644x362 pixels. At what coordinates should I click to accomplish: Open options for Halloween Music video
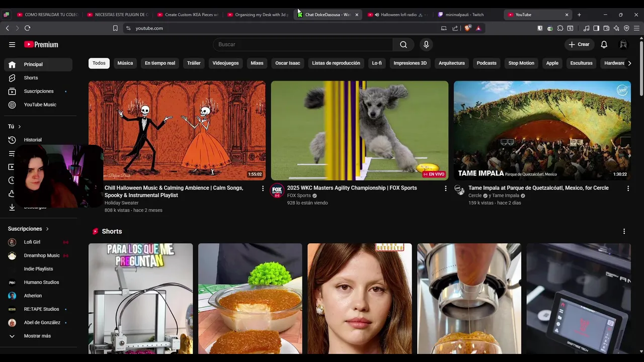[x=263, y=188]
